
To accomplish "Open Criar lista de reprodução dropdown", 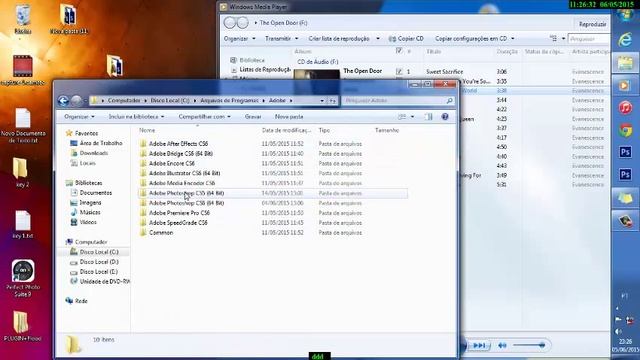I will pos(344,38).
